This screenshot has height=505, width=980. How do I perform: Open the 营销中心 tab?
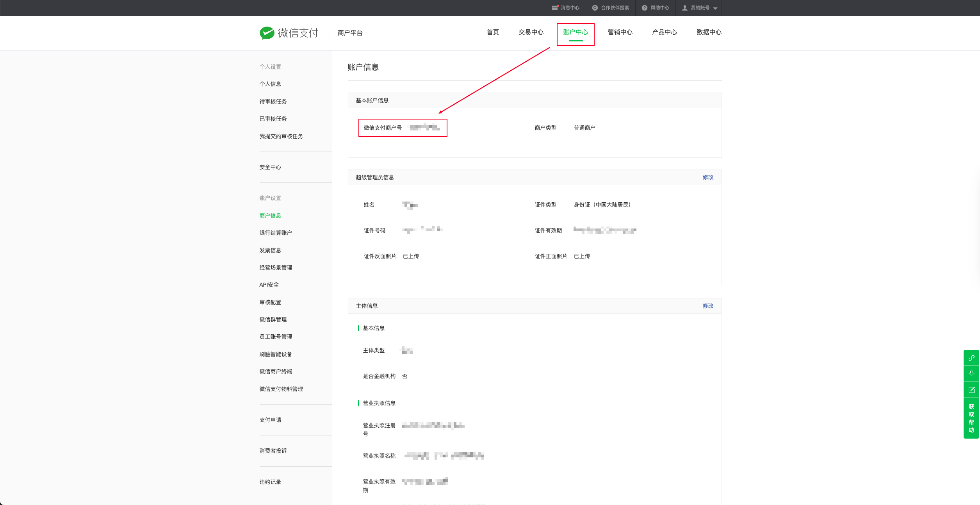[x=620, y=32]
